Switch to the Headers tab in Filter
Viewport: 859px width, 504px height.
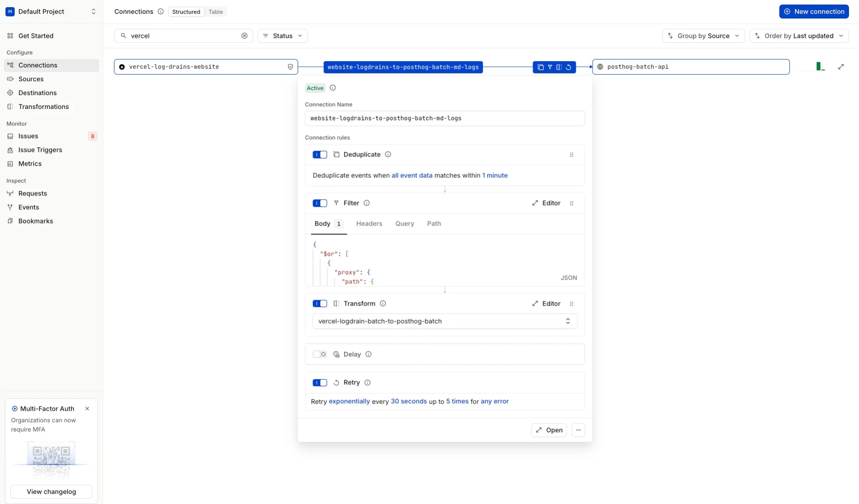pos(369,223)
